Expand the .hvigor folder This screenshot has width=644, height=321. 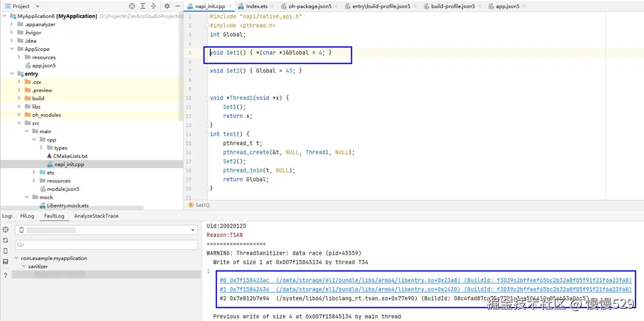12,32
